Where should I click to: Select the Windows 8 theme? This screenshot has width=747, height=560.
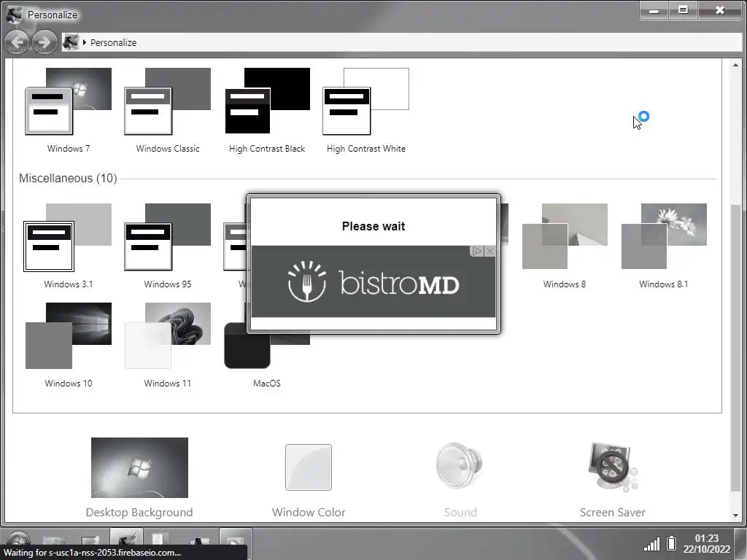(x=565, y=246)
